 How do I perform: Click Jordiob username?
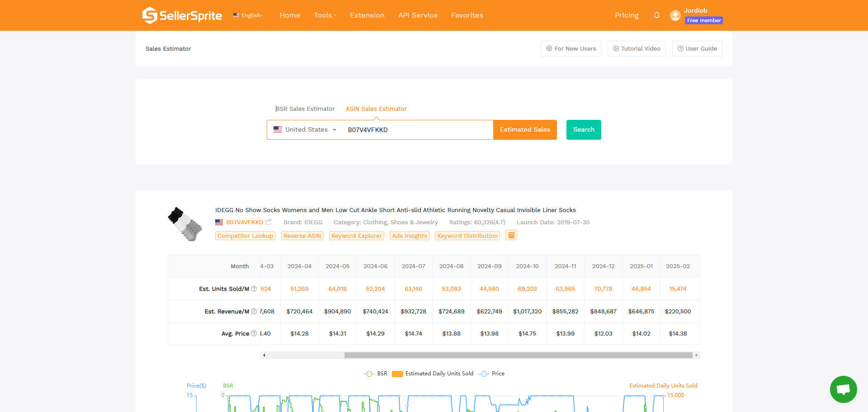point(695,10)
